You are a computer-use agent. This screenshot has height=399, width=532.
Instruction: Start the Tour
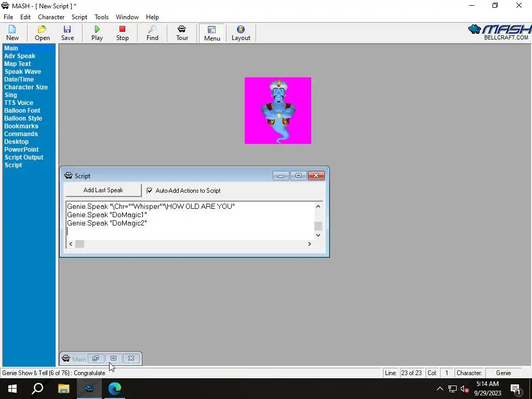pyautogui.click(x=182, y=33)
